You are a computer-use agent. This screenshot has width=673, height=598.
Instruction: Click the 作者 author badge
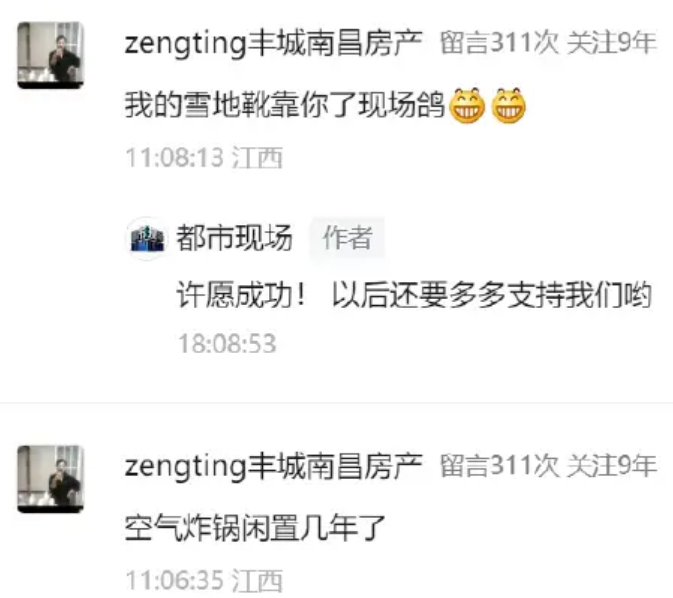(347, 237)
